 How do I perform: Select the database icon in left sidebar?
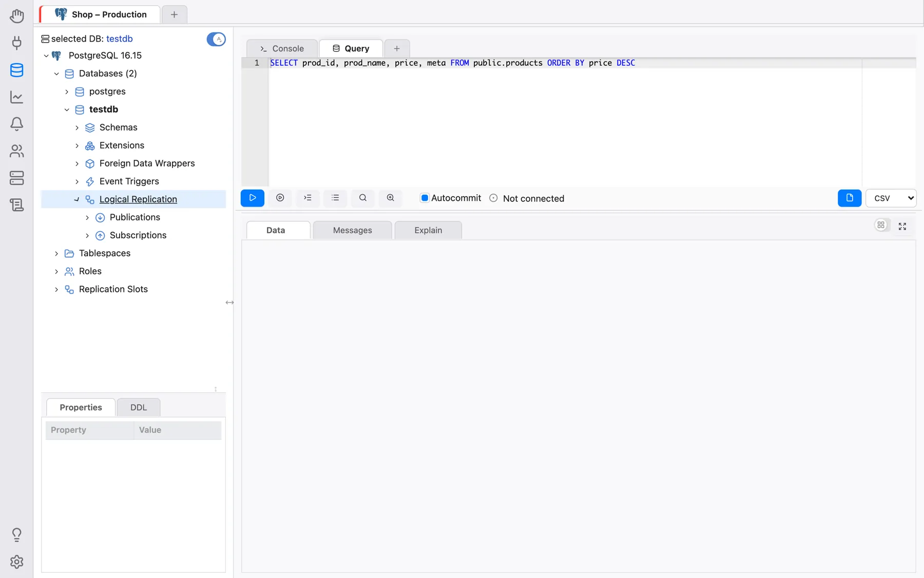16,70
